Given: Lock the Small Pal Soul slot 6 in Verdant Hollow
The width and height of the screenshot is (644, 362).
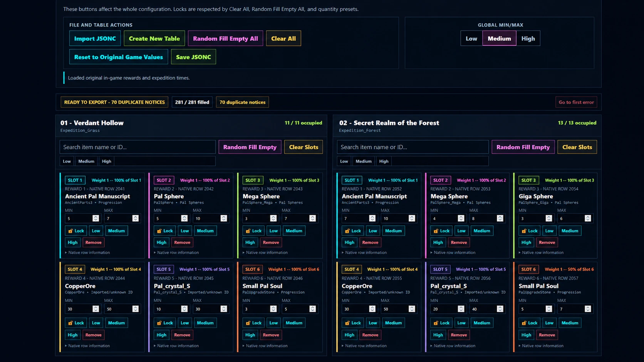Looking at the screenshot, I should [253, 323].
